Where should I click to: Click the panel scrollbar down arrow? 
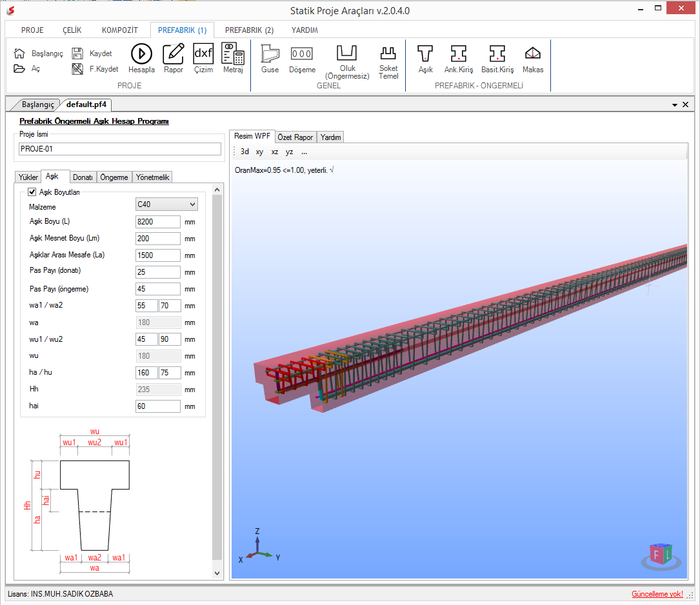point(217,573)
